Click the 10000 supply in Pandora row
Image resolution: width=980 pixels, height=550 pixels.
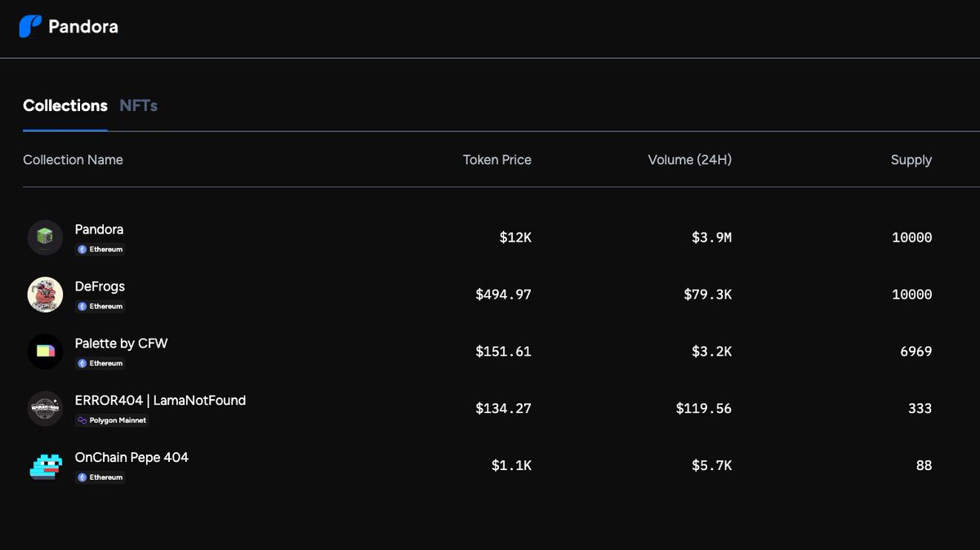point(911,237)
